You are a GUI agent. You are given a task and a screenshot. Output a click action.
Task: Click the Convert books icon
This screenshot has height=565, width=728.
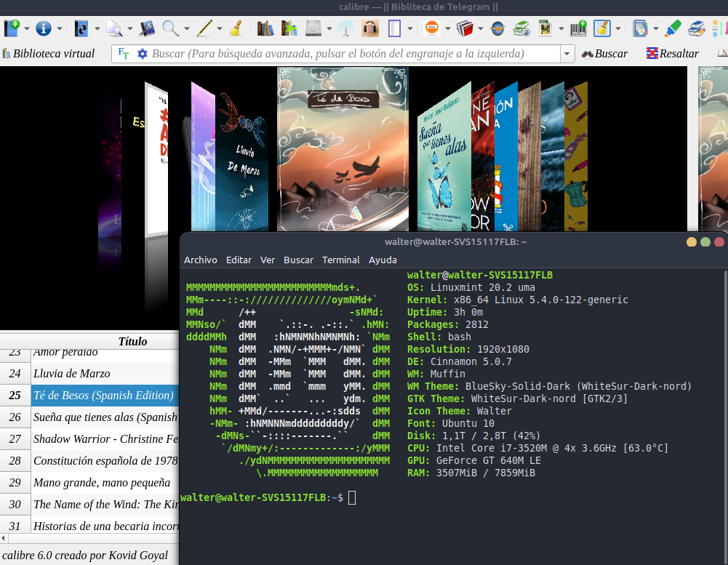pyautogui.click(x=81, y=28)
